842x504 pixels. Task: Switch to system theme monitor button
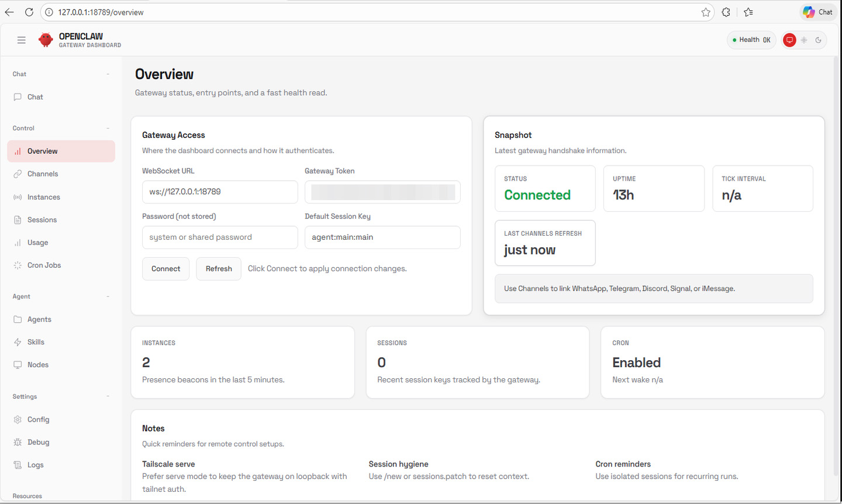789,40
